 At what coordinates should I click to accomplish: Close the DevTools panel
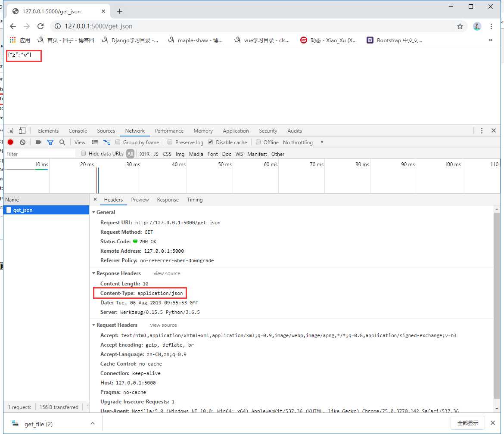pyautogui.click(x=494, y=131)
